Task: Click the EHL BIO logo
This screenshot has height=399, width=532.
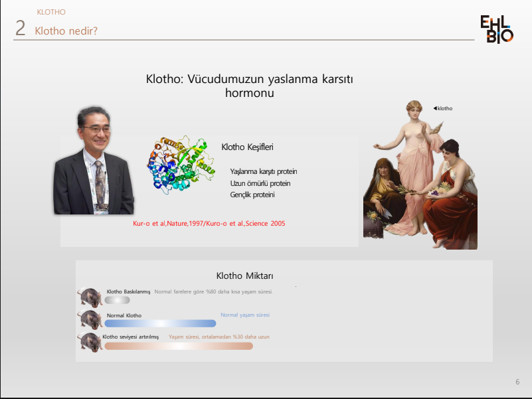Action: [x=496, y=29]
